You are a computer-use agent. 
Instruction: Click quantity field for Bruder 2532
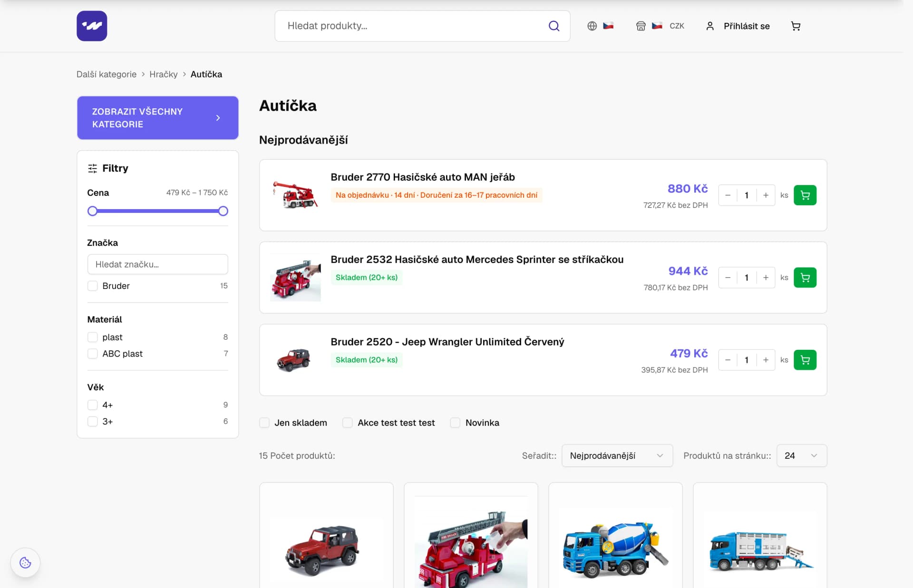pos(747,278)
